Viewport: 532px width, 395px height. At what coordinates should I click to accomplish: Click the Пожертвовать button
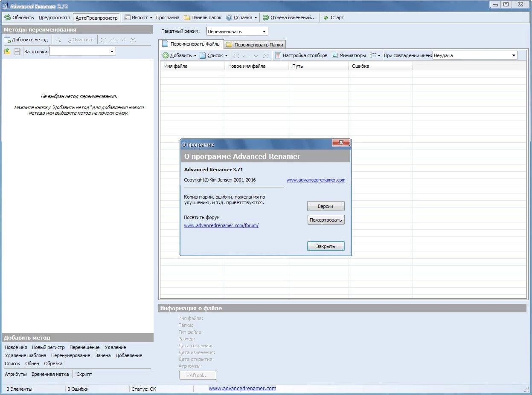tap(326, 220)
